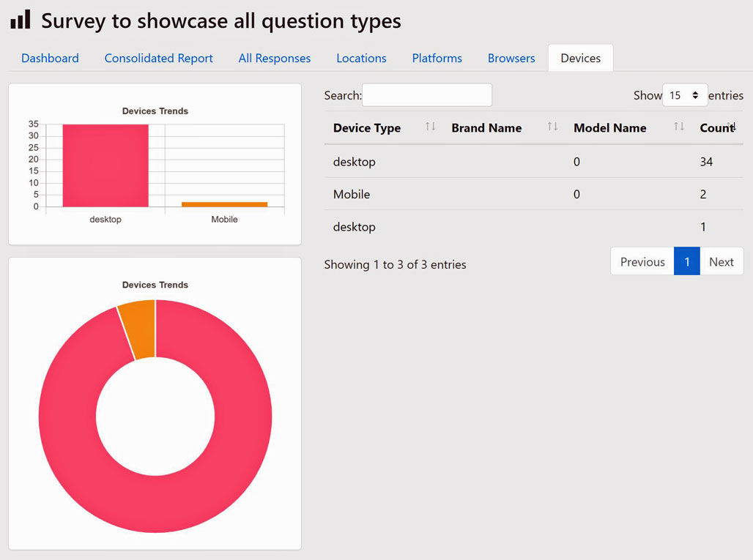Switch to the Dashboard tab
The width and height of the screenshot is (753, 560).
(50, 58)
